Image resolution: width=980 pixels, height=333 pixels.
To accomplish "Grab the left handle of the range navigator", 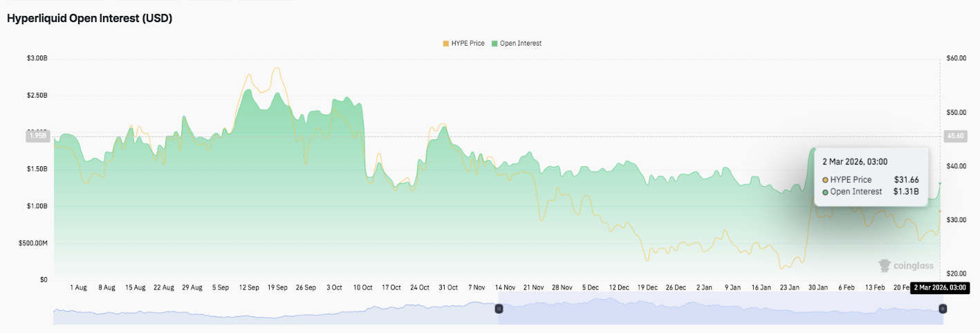I will point(499,309).
